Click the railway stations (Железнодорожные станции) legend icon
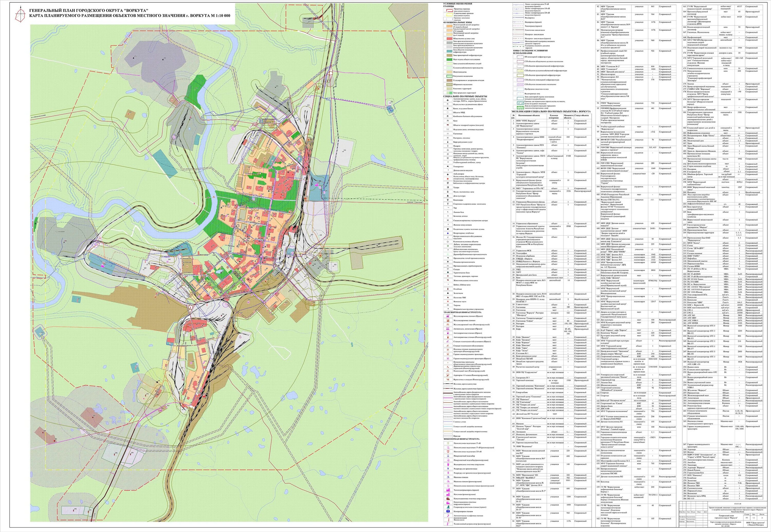The height and width of the screenshot is (532, 771). pyautogui.click(x=448, y=320)
